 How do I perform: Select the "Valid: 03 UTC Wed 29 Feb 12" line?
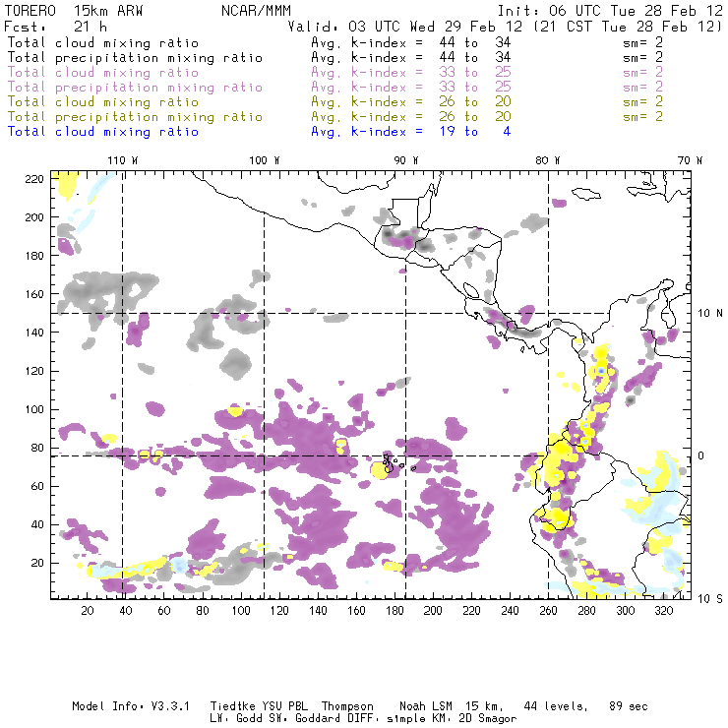tap(405, 27)
